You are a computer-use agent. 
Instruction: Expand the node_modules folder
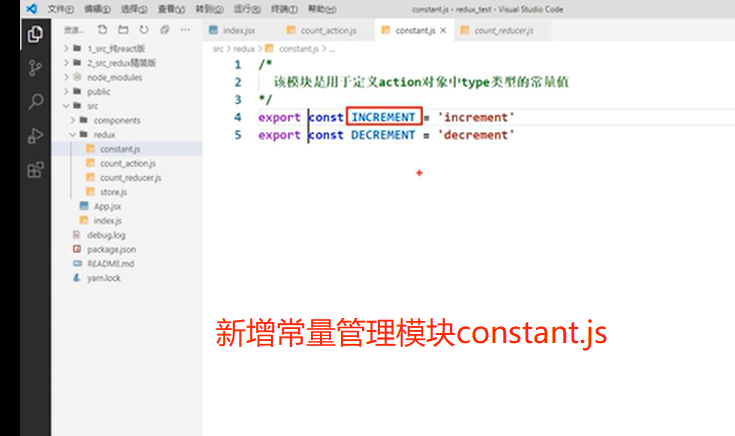point(127,77)
